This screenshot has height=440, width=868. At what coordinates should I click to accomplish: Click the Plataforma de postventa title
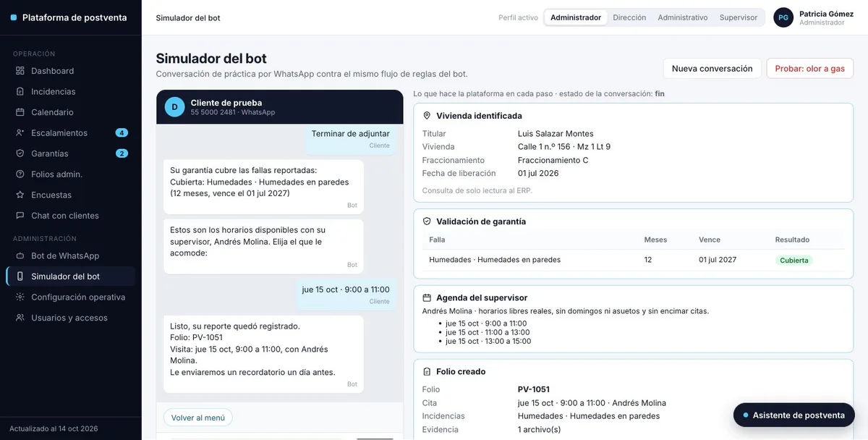(75, 17)
